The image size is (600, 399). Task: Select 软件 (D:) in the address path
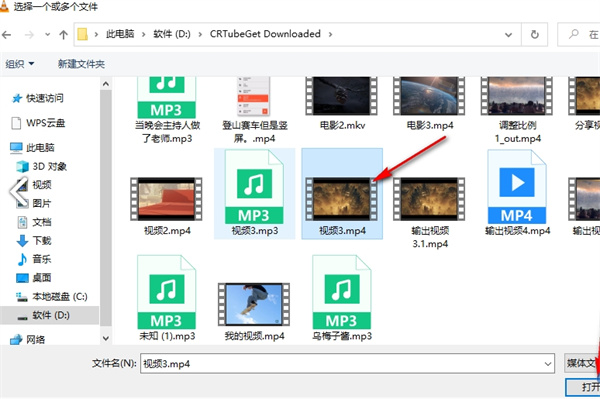(172, 34)
